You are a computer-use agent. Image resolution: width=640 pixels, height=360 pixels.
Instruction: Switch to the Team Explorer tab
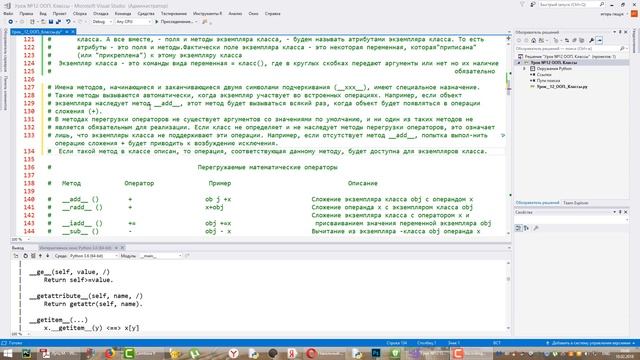(x=576, y=202)
